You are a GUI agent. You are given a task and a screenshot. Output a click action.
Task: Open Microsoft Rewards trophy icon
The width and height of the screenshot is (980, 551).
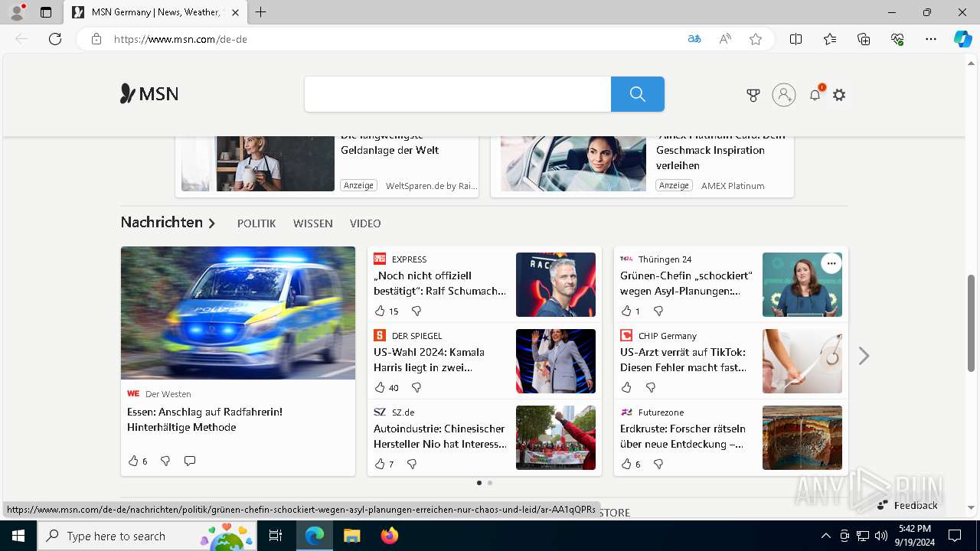753,95
